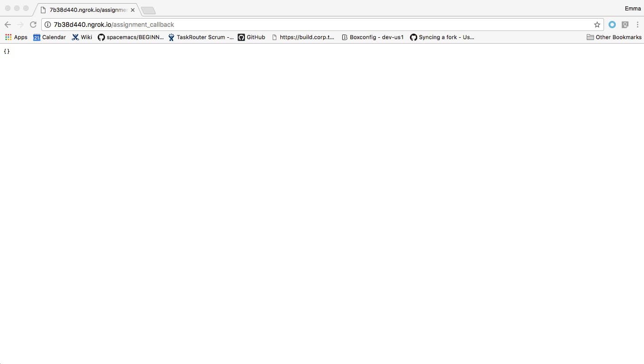
Task: Click the Emma profile name
Action: pos(633,8)
